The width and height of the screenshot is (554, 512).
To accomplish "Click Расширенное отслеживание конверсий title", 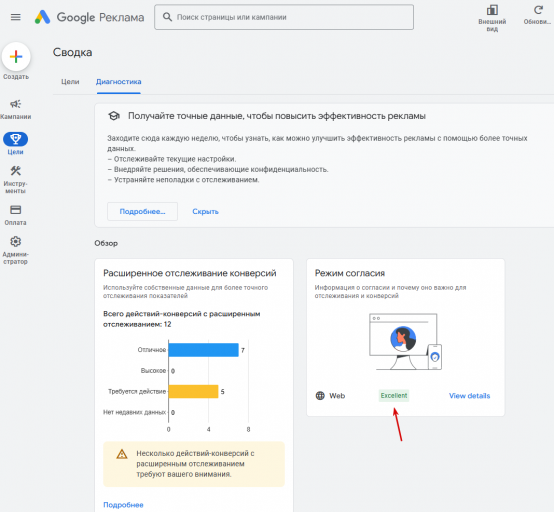I will coord(190,273).
